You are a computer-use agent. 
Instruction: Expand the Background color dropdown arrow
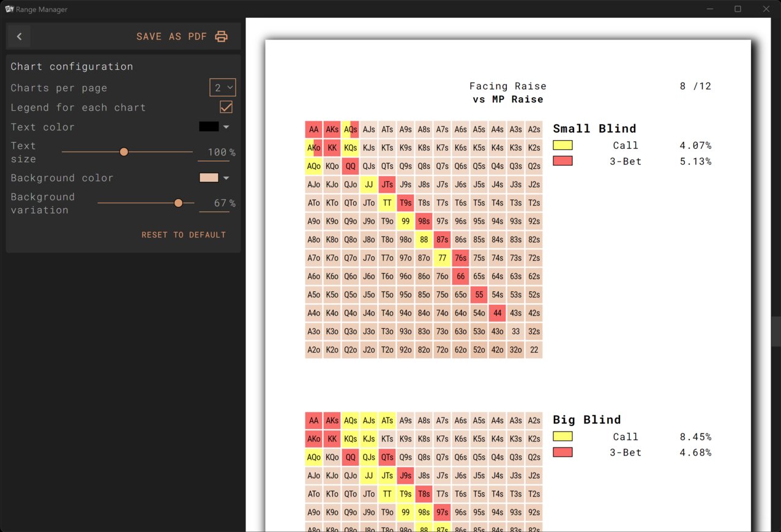pyautogui.click(x=226, y=178)
